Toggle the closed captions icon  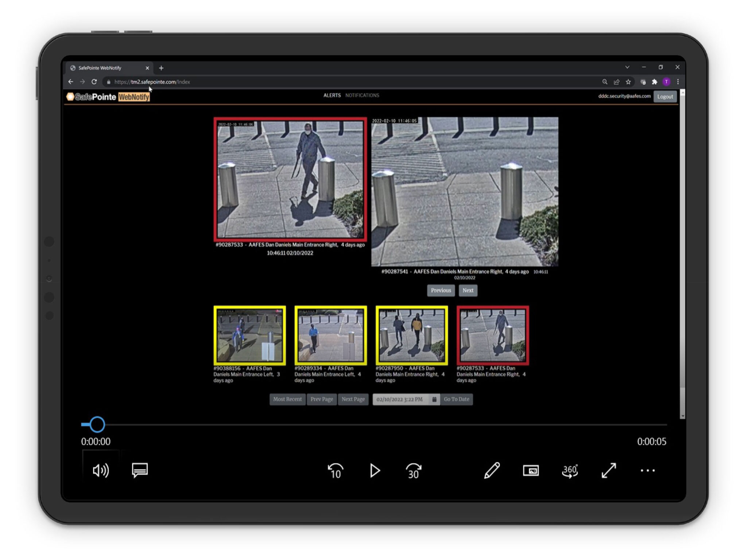(x=140, y=471)
